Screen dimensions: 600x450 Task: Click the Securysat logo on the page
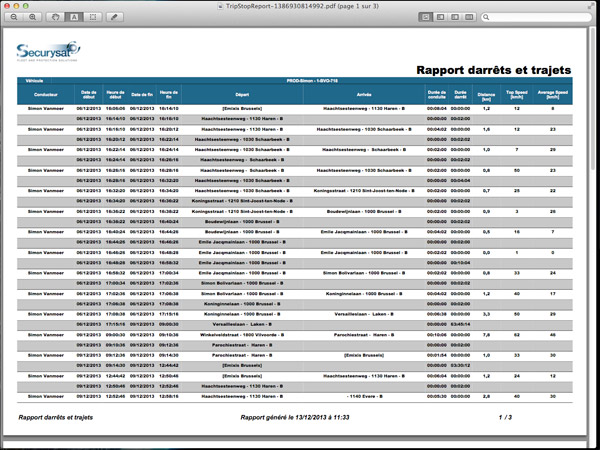(x=48, y=51)
